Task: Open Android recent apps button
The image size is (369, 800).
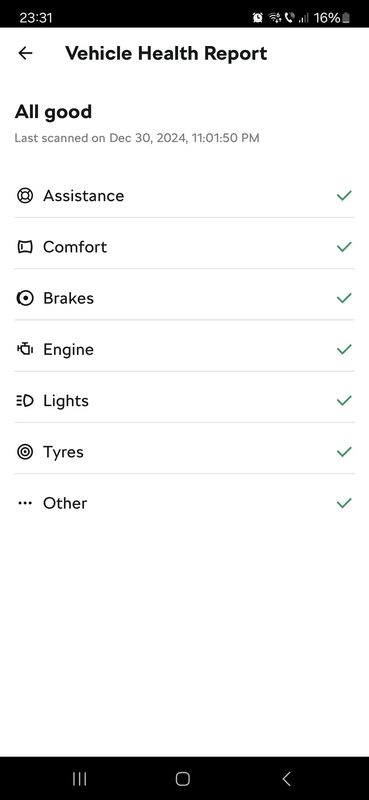Action: click(x=79, y=779)
